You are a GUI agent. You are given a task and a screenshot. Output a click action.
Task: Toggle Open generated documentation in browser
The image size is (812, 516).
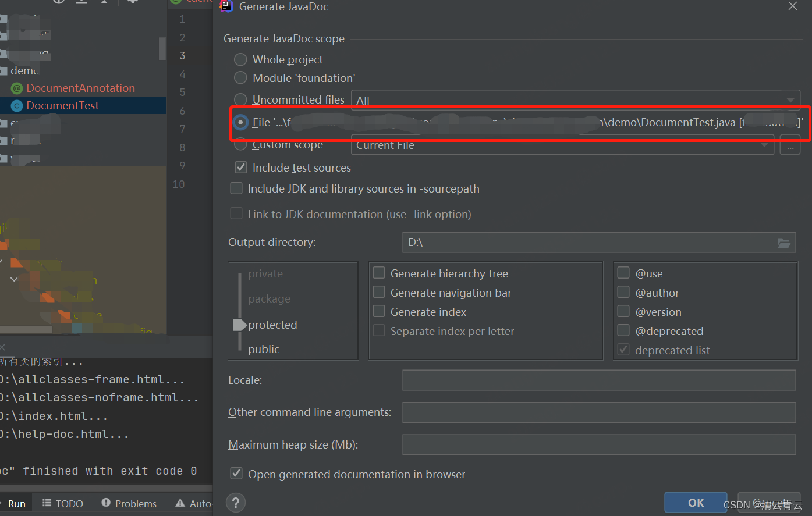pos(236,474)
